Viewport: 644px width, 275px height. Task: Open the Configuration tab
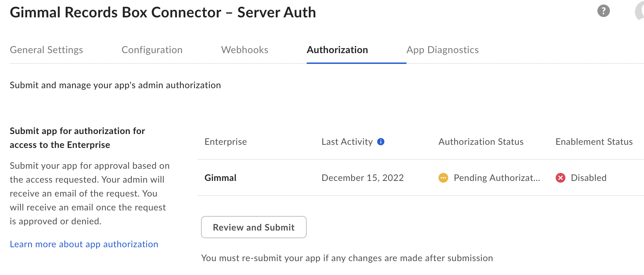tap(152, 50)
